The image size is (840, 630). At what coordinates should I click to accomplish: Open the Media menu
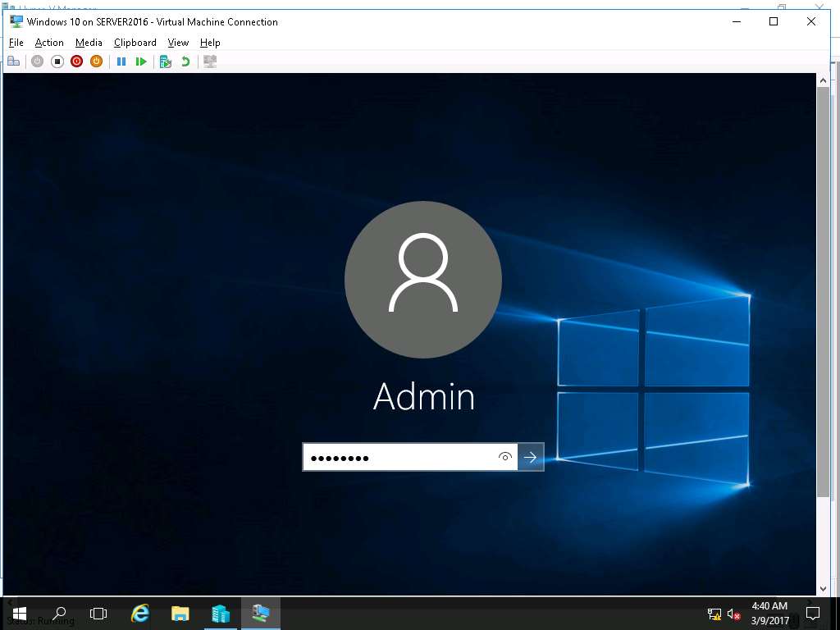89,43
